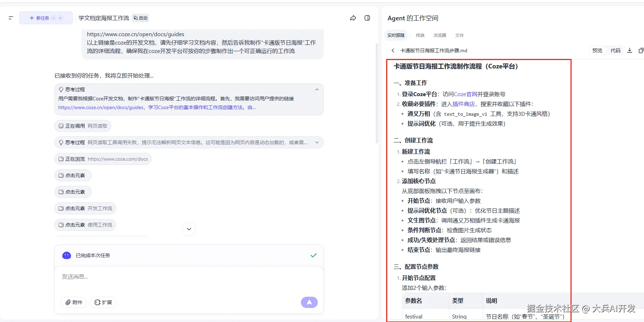This screenshot has width=644, height=322.
Task: Collapse the left sidebar menu icon
Action: tap(11, 18)
